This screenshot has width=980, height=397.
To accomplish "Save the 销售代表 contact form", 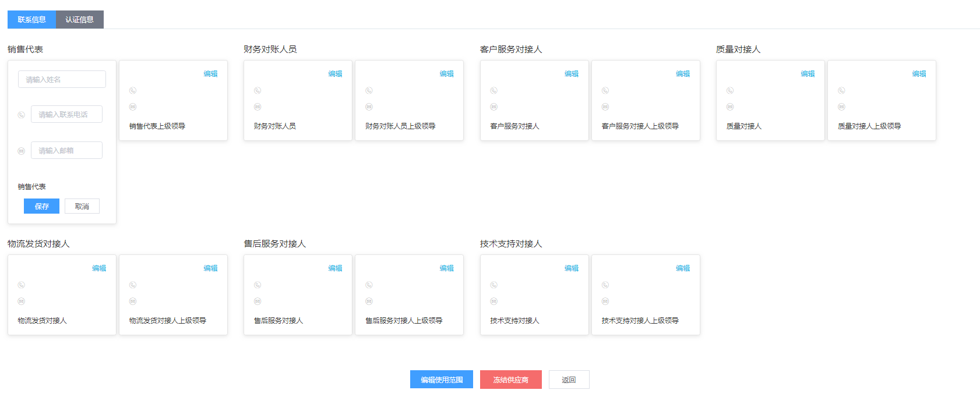I will [41, 206].
